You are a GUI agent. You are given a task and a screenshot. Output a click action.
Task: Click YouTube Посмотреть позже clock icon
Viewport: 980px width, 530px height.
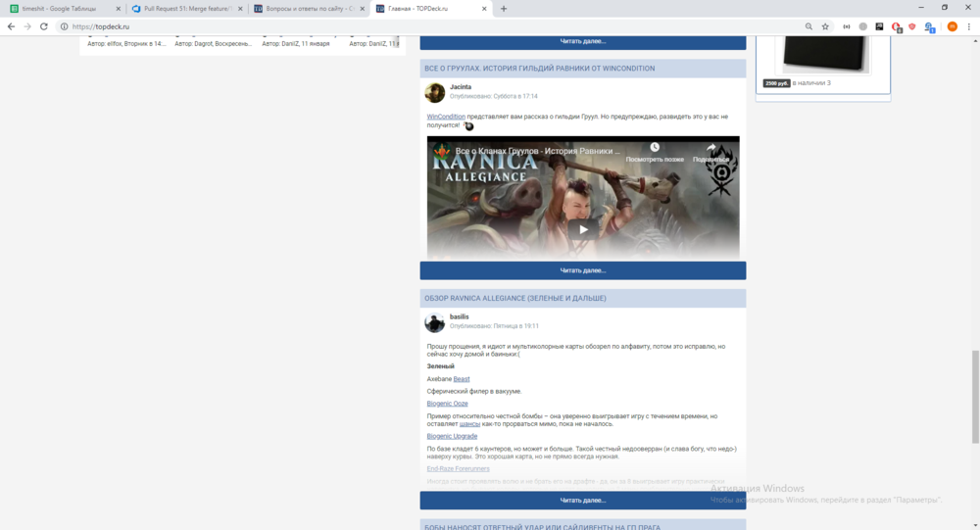(655, 148)
